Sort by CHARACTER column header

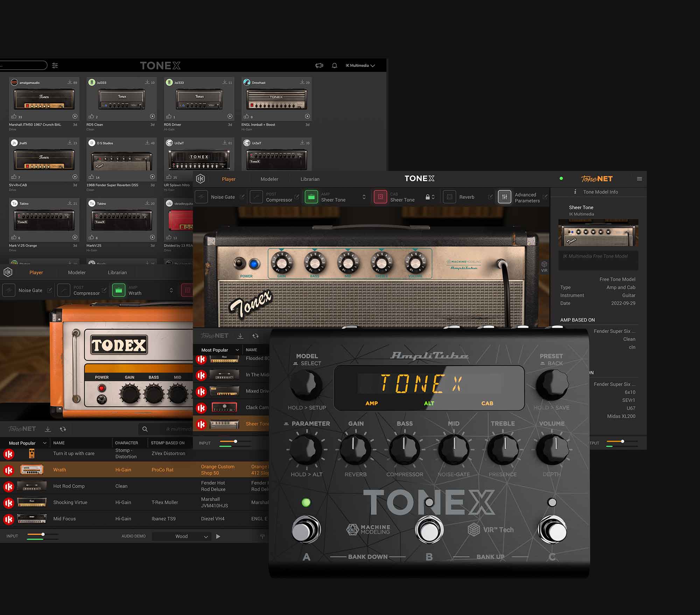pyautogui.click(x=126, y=443)
